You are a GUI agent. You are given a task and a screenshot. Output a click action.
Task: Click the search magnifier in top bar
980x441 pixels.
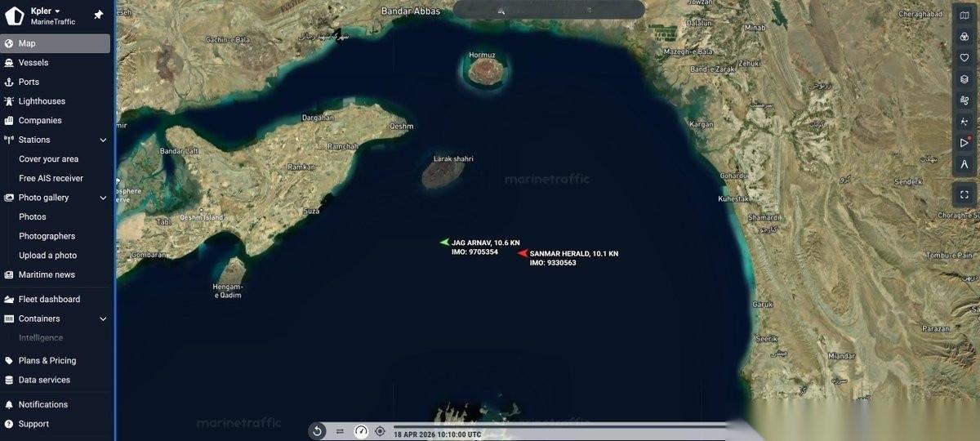coord(501,11)
